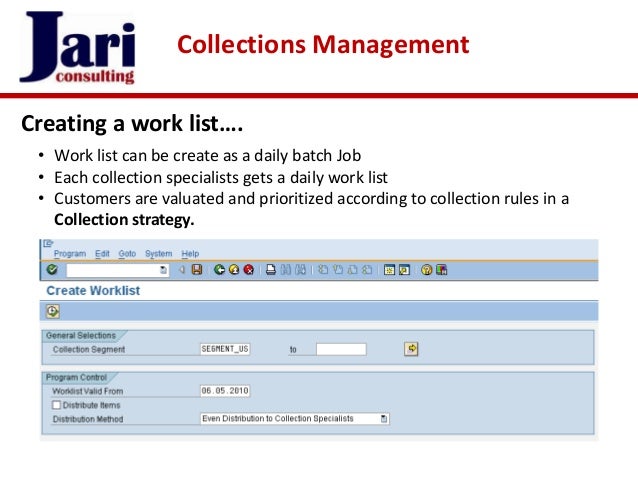Screen dimensions: 638x479
Task: Click the Create New Session icon
Action: pyautogui.click(x=389, y=269)
